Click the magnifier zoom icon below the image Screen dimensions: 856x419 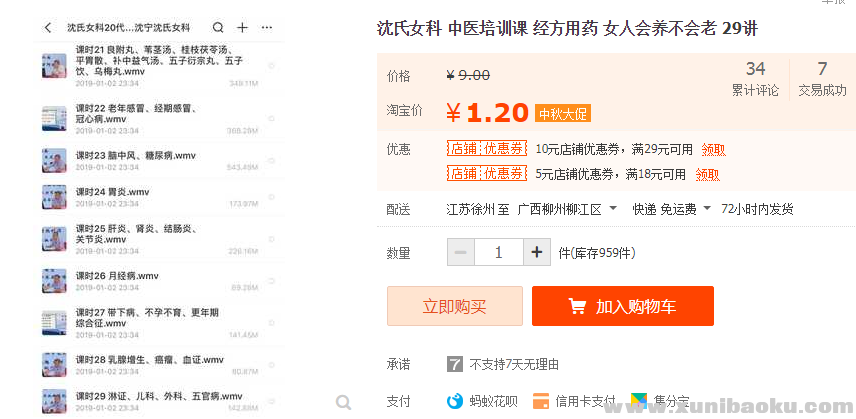pos(343,402)
